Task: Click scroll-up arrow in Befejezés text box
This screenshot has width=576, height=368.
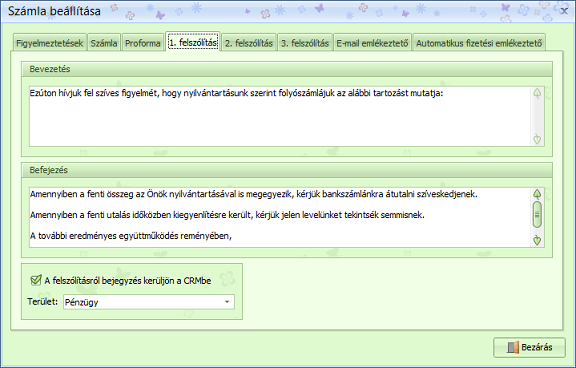Action: (x=537, y=194)
